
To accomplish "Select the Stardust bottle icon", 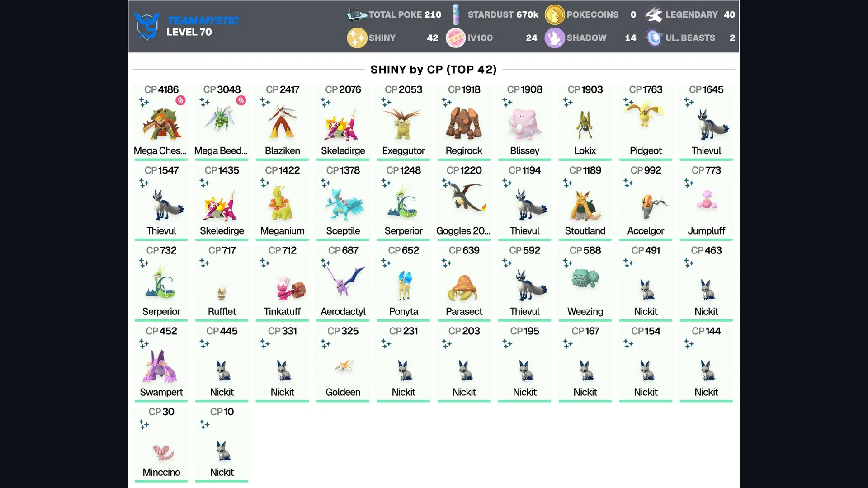I will tap(456, 14).
